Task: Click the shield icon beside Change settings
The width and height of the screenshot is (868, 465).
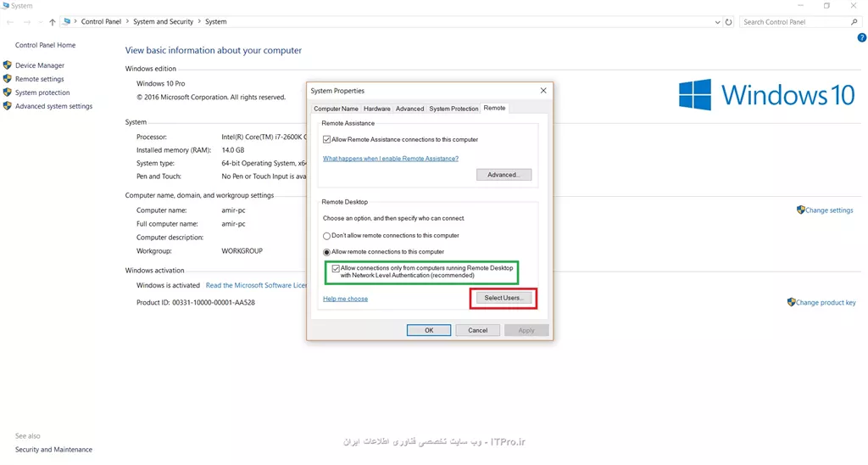Action: pos(800,210)
